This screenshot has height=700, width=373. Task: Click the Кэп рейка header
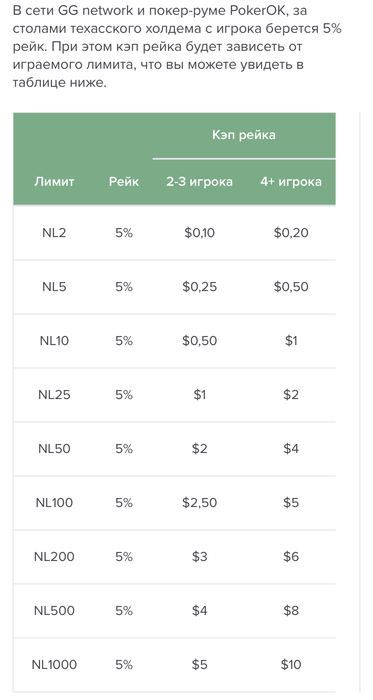(244, 135)
